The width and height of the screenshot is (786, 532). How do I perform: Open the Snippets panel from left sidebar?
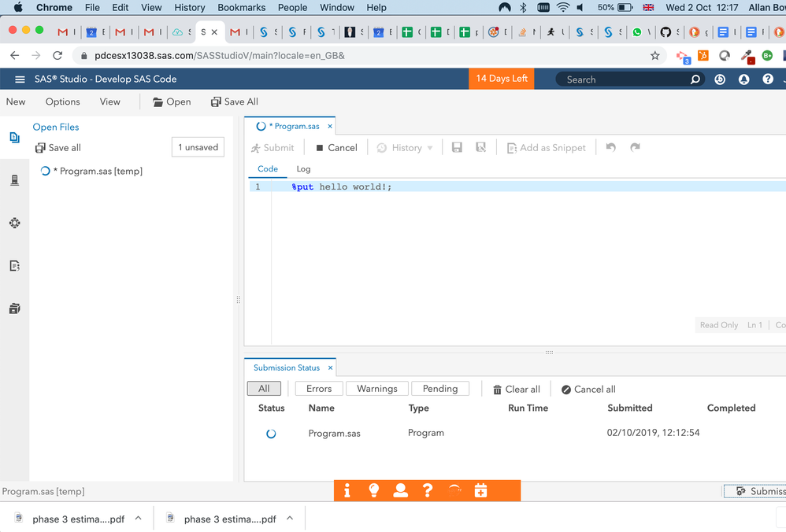click(14, 266)
